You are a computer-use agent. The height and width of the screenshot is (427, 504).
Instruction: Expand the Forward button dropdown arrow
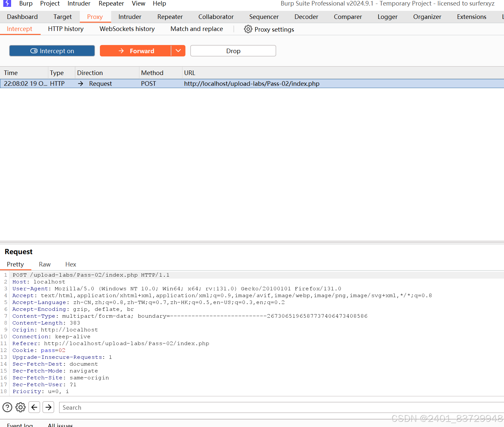coord(178,51)
